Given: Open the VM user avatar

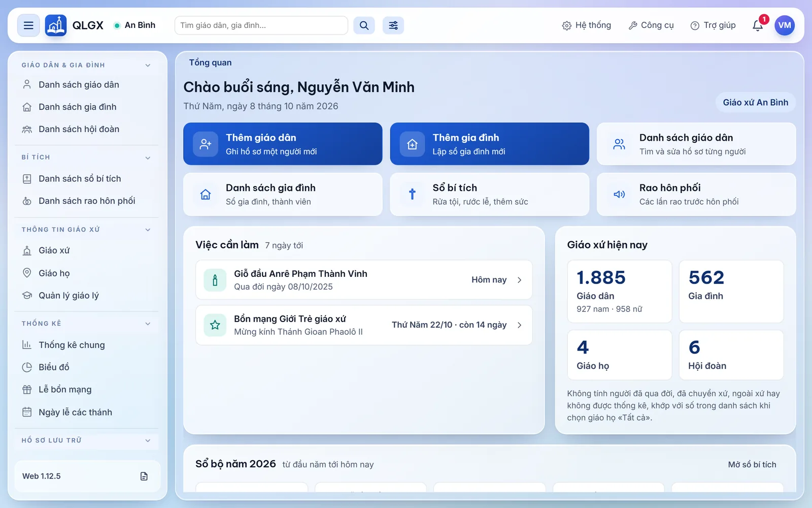Looking at the screenshot, I should click(785, 25).
